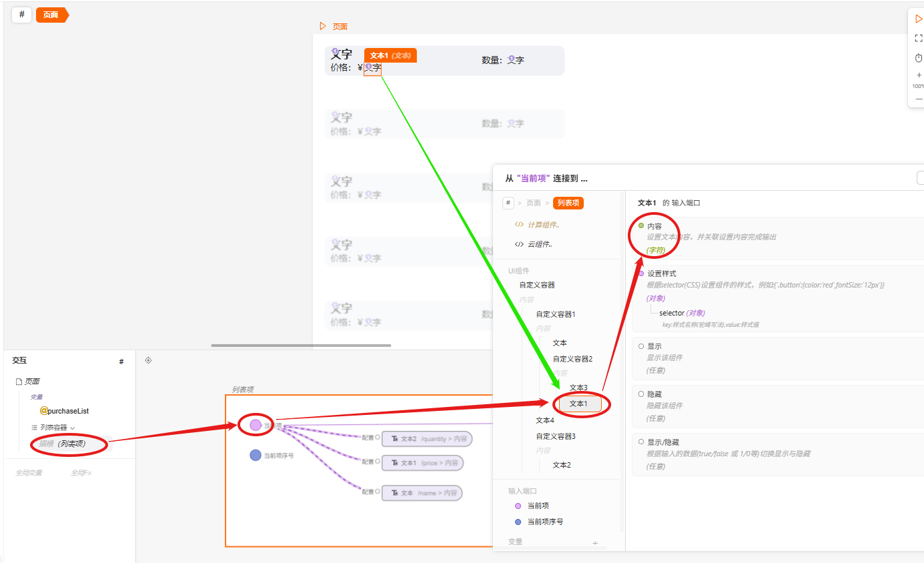The height and width of the screenshot is (563, 924).
Task: Select 文本1 in the UI组件 tree
Action: tap(580, 404)
